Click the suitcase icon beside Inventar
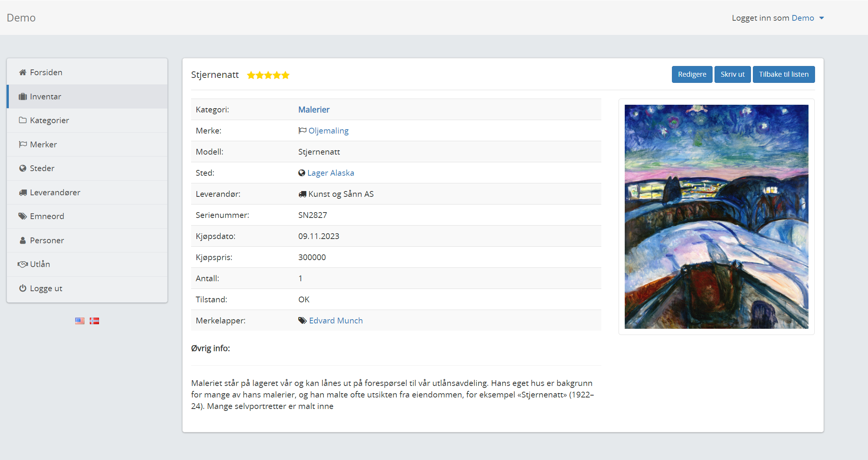The width and height of the screenshot is (868, 460). (x=23, y=97)
